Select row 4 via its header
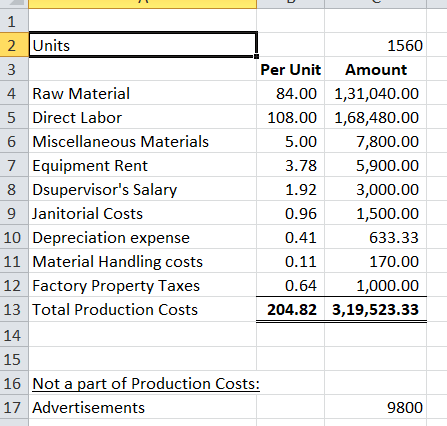Viewport: 447px width, 426px height. (x=14, y=93)
